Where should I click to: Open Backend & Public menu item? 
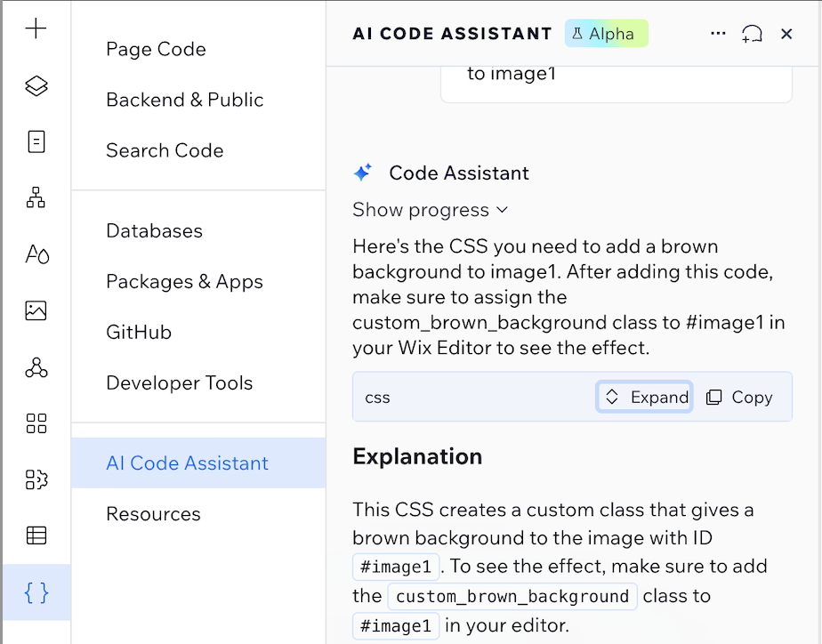tap(184, 100)
